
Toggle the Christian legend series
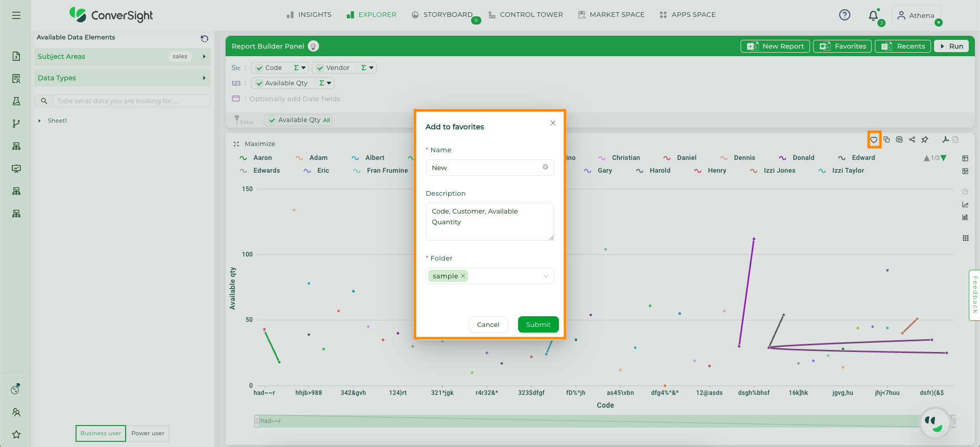coord(619,158)
